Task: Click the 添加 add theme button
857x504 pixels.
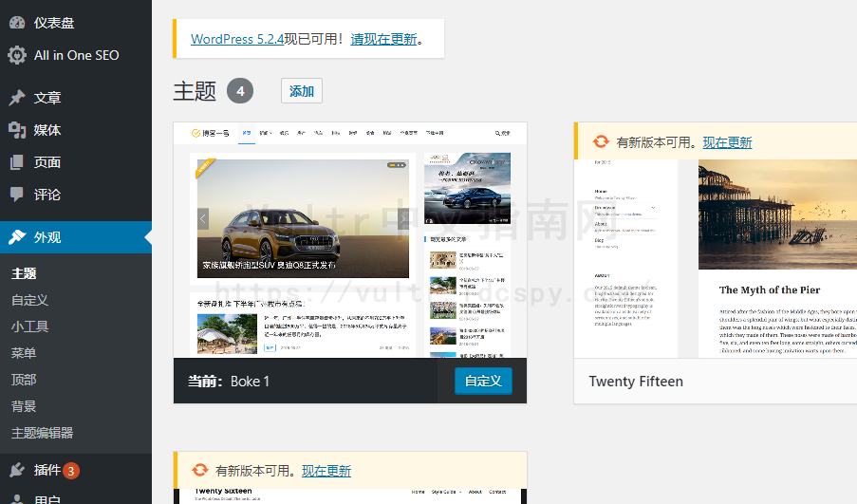Action: click(302, 91)
